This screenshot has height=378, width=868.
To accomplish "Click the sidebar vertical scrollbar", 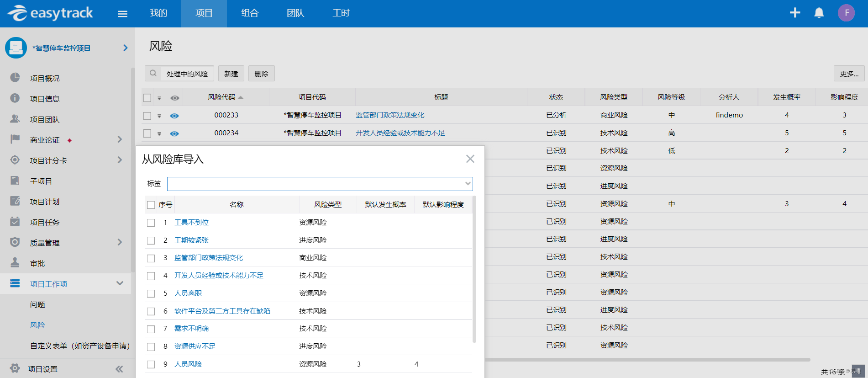I will click(x=133, y=170).
